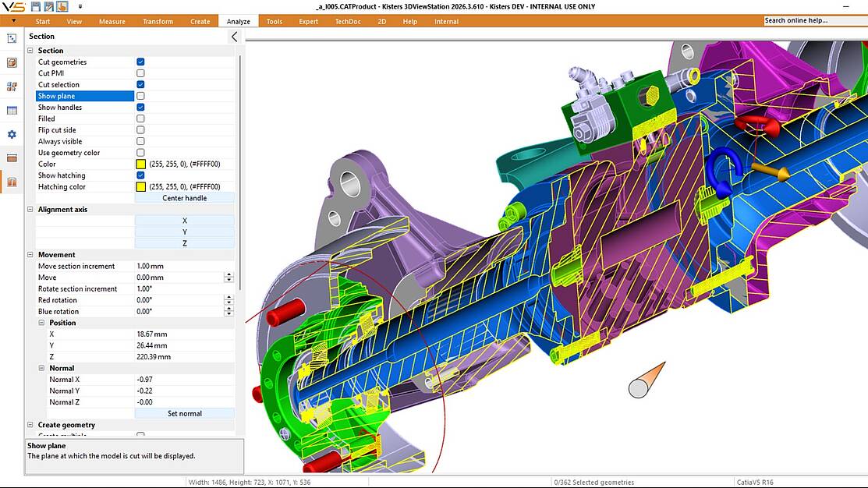Enable the Flip cut side checkbox
This screenshot has width=868, height=488.
pos(140,130)
